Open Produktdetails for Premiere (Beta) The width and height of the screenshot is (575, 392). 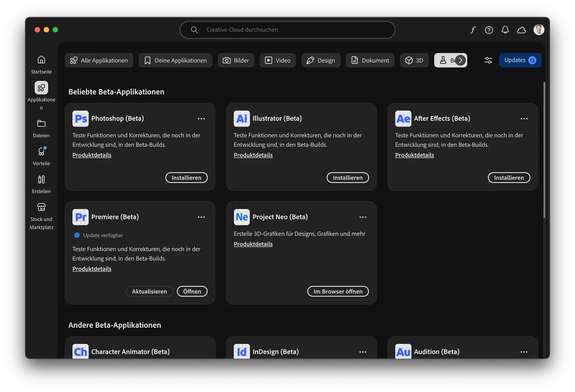point(92,269)
